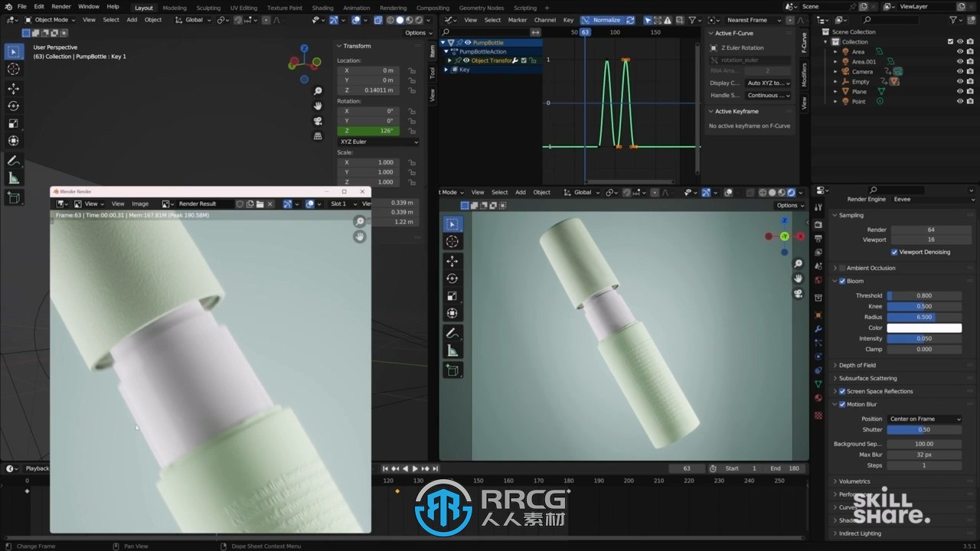Image resolution: width=980 pixels, height=551 pixels.
Task: Expand the Depth of Field panel
Action: [857, 365]
